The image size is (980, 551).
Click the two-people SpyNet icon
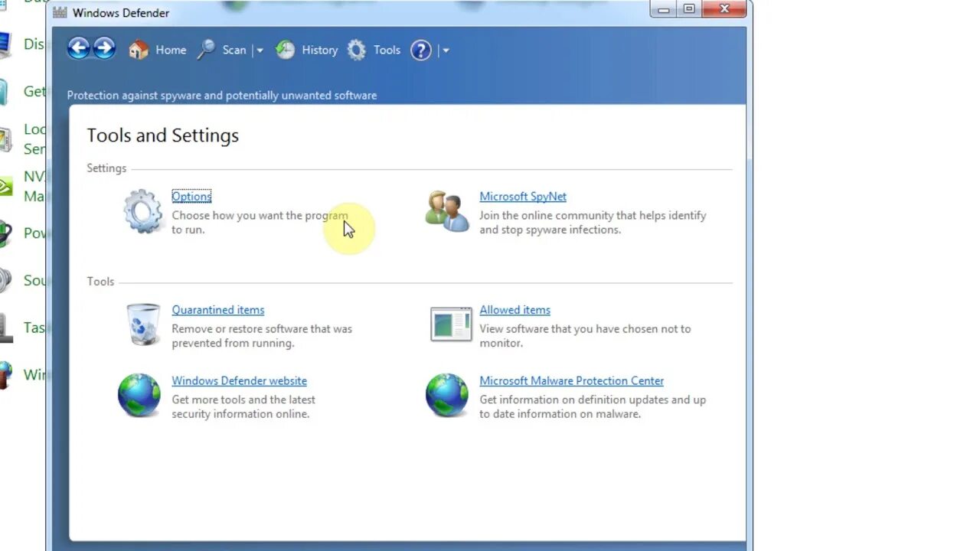click(447, 211)
